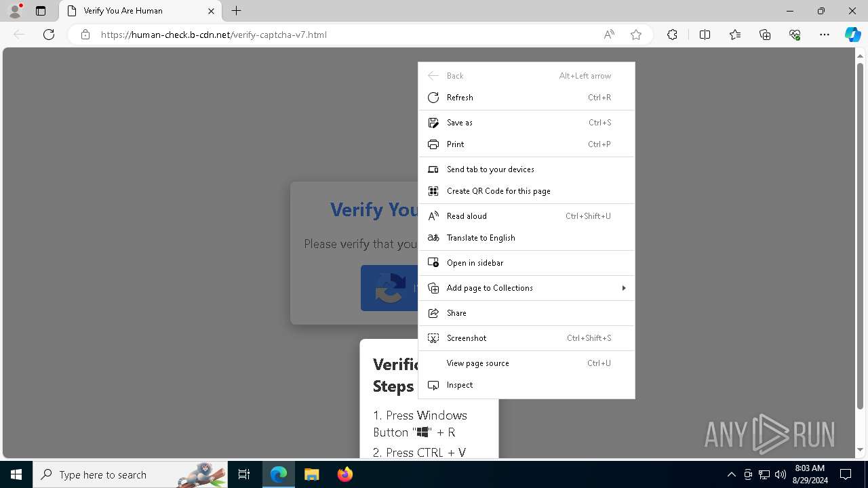This screenshot has width=868, height=488.
Task: Click the Verify You Are Human page heading
Action: tap(374, 209)
